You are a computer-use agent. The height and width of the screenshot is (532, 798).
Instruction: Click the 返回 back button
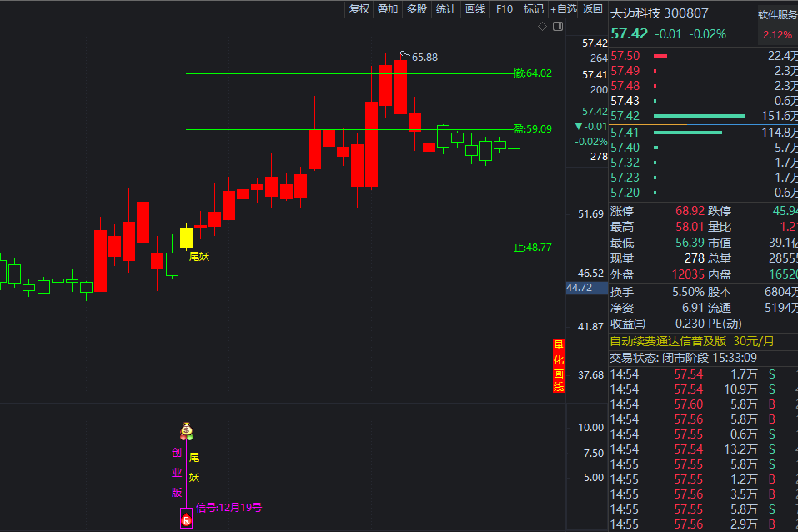tap(593, 9)
